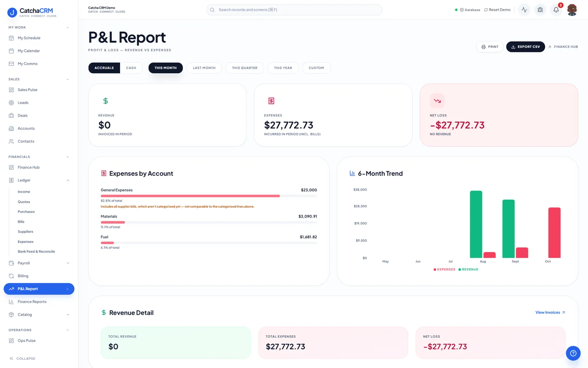Click the CatchaCRM logo icon
Screen dimensions: 588x368
12,13
